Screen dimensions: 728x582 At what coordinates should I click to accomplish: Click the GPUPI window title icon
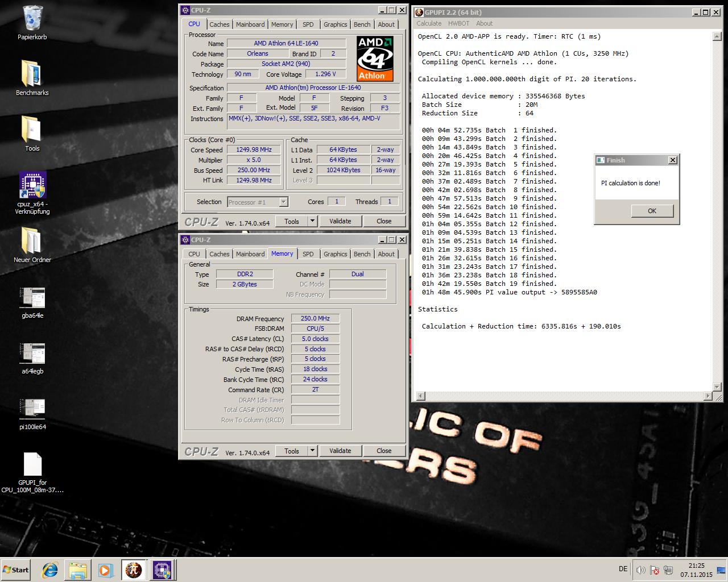pyautogui.click(x=419, y=12)
